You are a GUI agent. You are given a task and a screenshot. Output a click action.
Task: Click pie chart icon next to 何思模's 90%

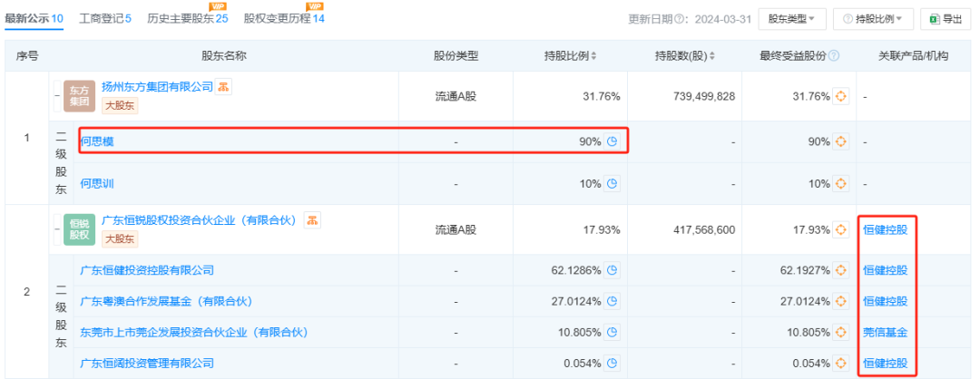[612, 141]
